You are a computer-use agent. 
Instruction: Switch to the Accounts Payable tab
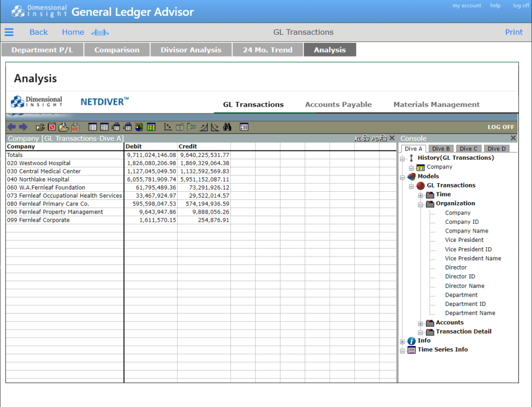coord(338,104)
